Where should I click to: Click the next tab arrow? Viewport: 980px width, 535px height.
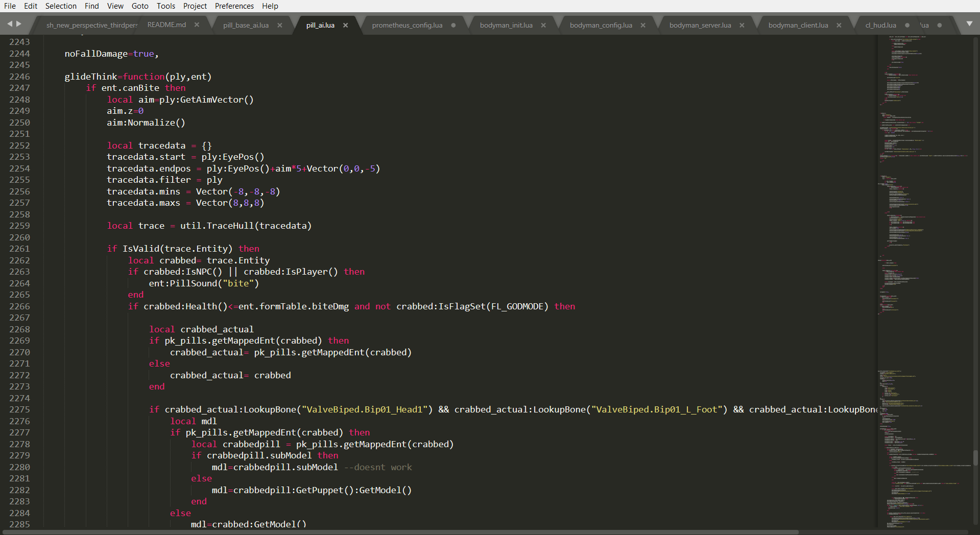tap(19, 24)
